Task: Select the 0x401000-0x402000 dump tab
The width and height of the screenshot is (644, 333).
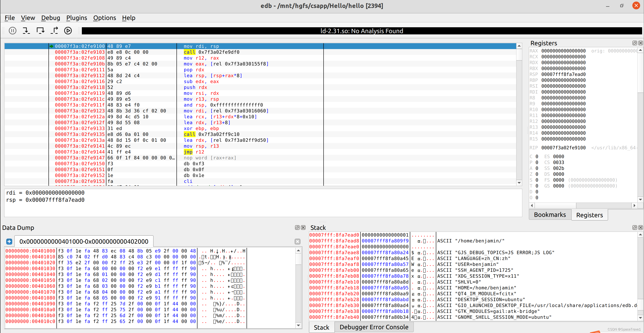Action: (x=84, y=241)
